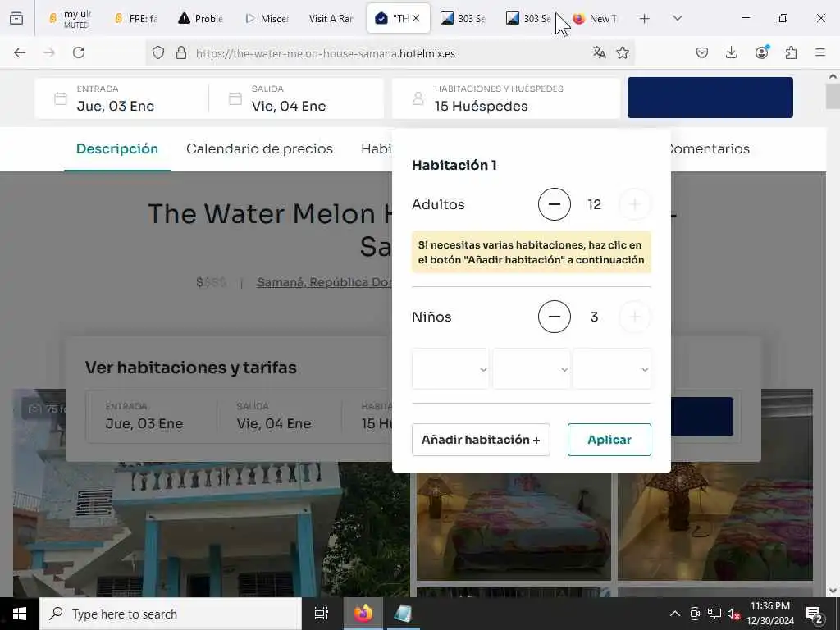Image resolution: width=840 pixels, height=630 pixels.
Task: Open the Firefox application menu
Action: (x=820, y=52)
